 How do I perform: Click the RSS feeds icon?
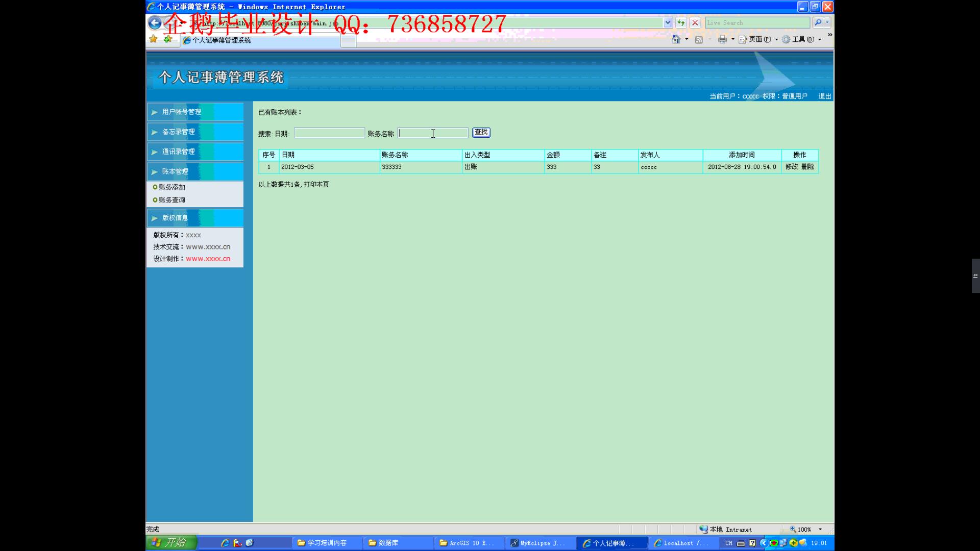(x=699, y=39)
